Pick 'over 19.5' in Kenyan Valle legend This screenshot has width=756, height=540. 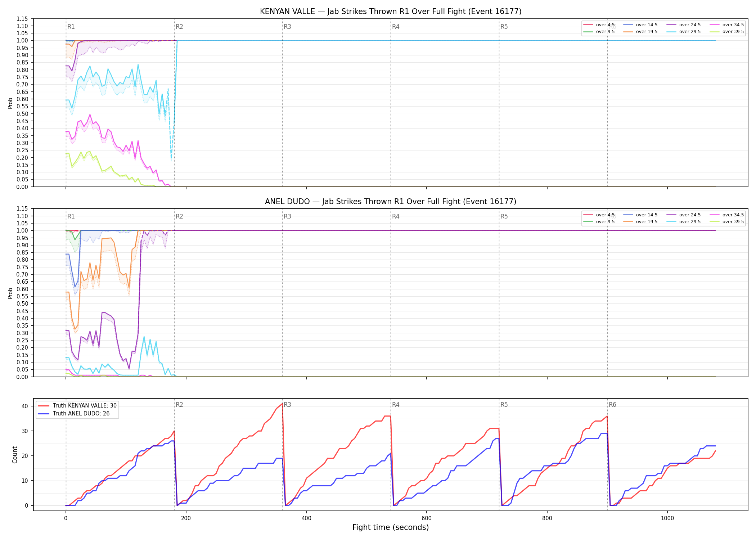point(640,32)
